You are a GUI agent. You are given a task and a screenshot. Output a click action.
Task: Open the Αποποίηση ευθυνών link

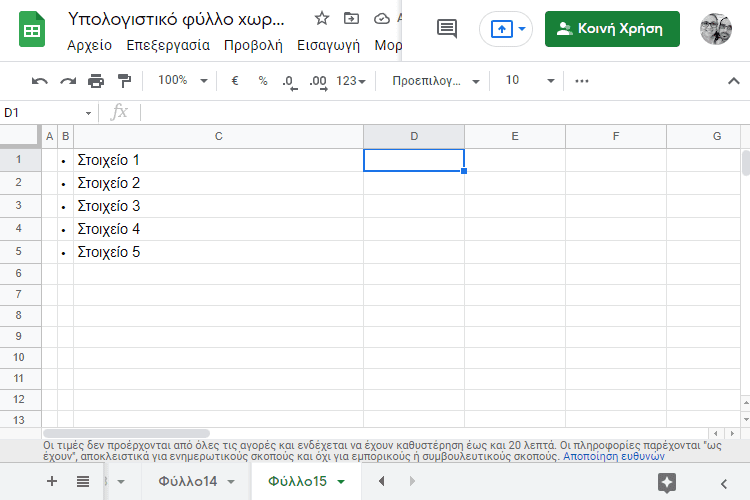(x=614, y=456)
